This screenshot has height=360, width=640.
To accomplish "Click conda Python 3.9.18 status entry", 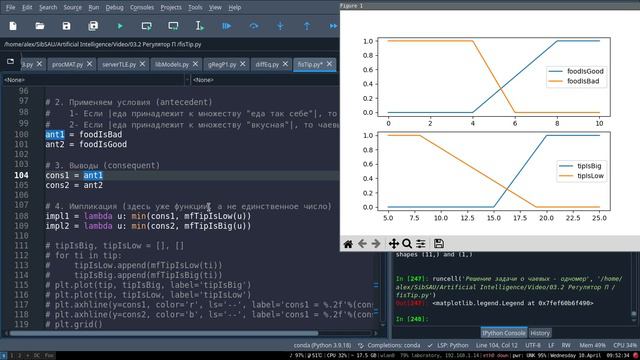I will pyautogui.click(x=322, y=345).
